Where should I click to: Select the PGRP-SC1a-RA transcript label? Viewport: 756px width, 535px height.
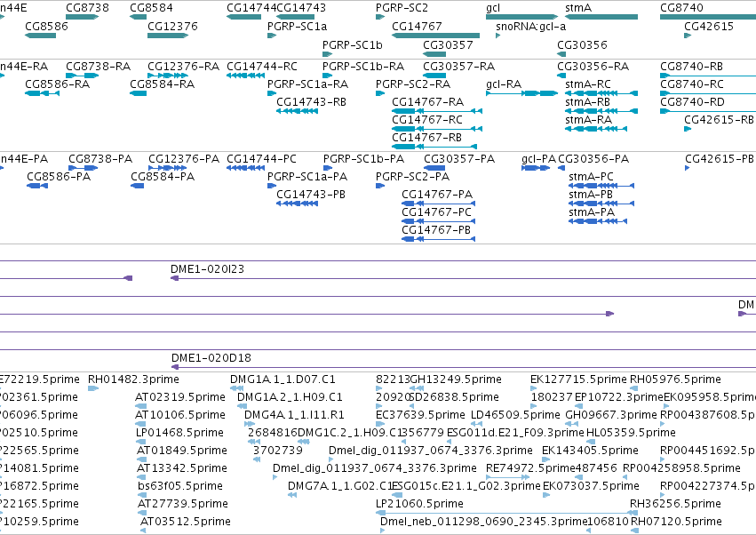(x=307, y=84)
